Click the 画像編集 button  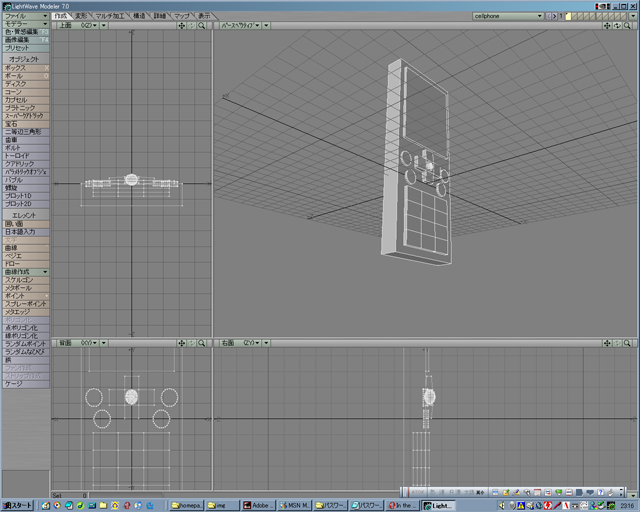(x=26, y=40)
